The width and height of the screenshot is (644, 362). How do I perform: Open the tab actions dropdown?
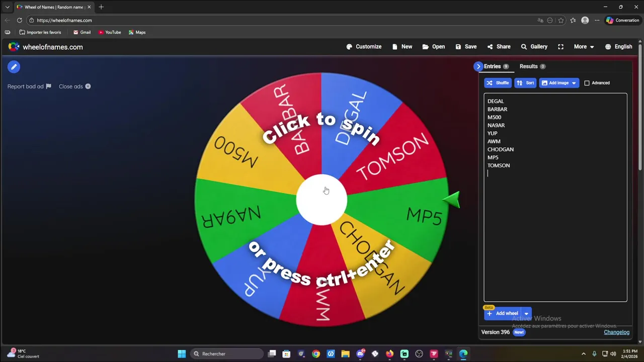pos(7,7)
